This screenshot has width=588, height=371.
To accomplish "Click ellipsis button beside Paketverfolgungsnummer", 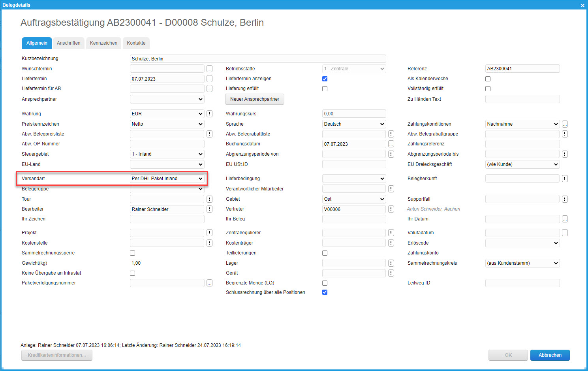I will click(x=209, y=283).
